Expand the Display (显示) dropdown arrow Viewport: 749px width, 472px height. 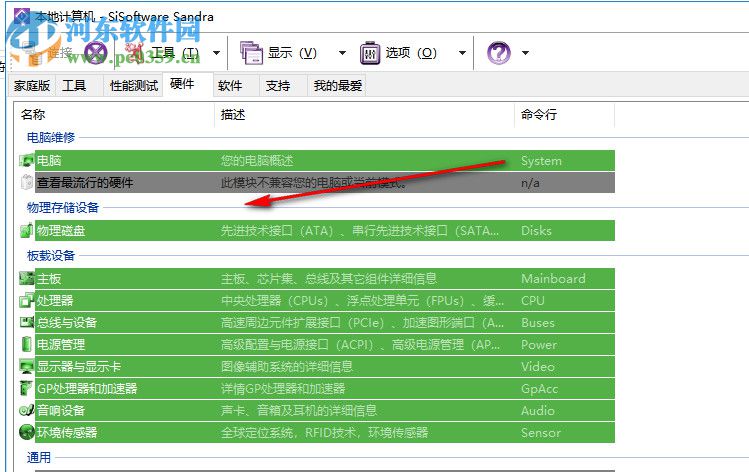click(342, 53)
